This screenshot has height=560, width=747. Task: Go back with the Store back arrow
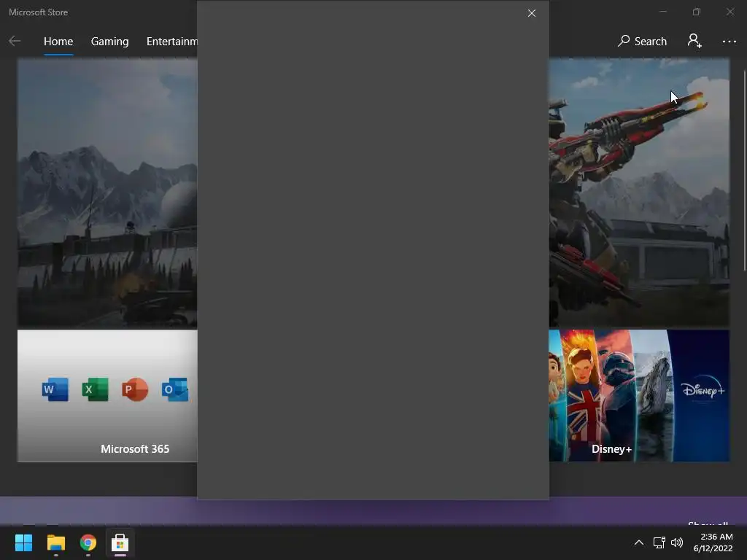(15, 42)
